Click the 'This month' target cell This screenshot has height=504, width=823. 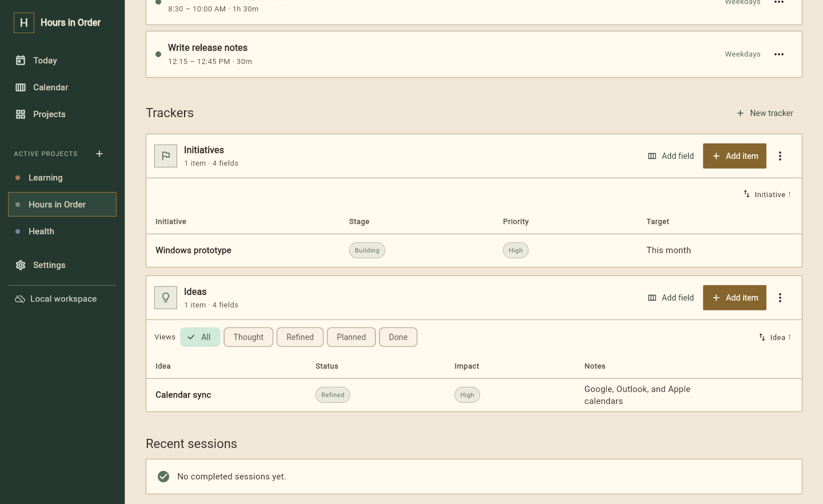pos(669,250)
